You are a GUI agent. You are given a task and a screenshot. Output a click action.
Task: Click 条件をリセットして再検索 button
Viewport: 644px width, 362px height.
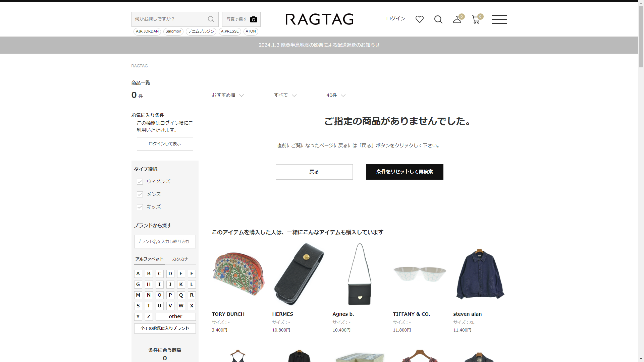[x=405, y=172]
